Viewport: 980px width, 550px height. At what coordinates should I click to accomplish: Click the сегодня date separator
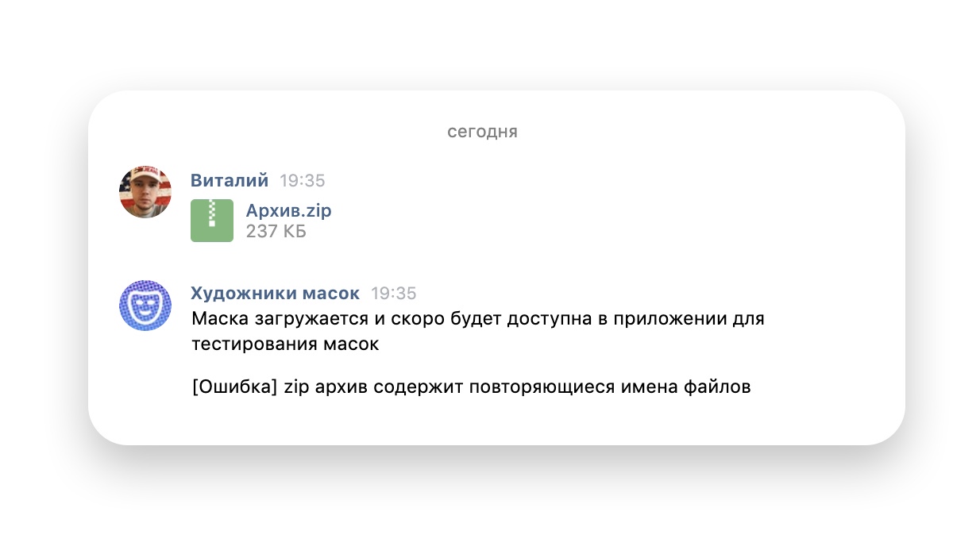pyautogui.click(x=482, y=131)
